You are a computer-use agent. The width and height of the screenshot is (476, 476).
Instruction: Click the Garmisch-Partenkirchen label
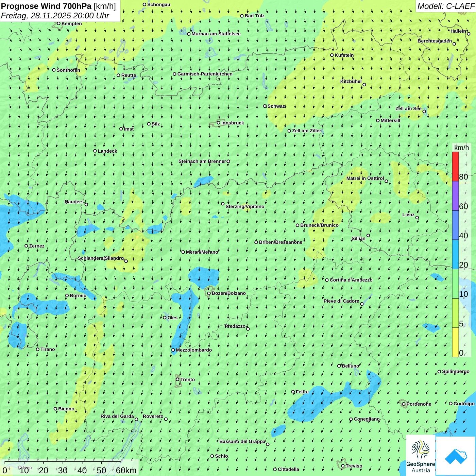coord(205,74)
